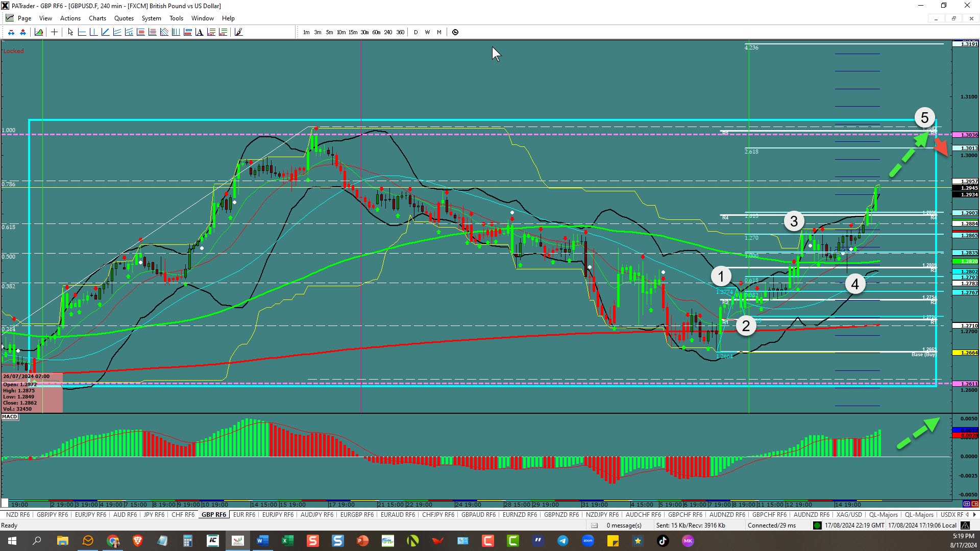Select the vertical line tool

(x=93, y=32)
